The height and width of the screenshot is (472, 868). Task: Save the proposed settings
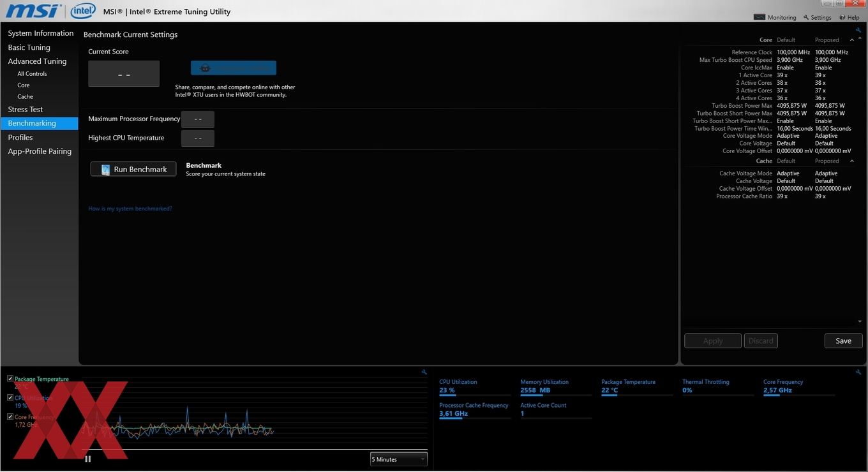(843, 341)
